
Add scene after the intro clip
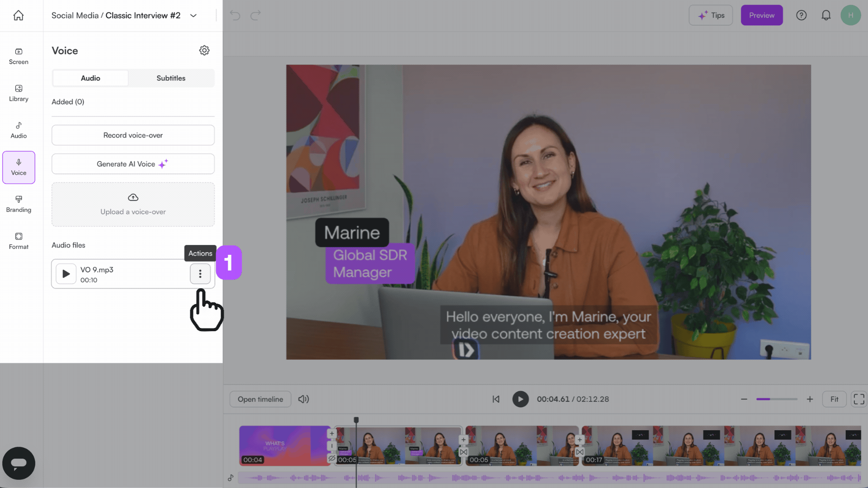pyautogui.click(x=332, y=434)
